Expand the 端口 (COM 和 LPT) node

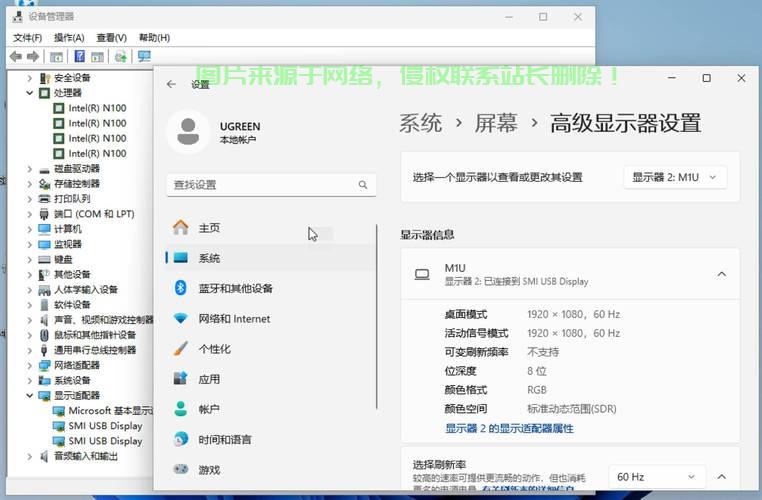(x=30, y=214)
